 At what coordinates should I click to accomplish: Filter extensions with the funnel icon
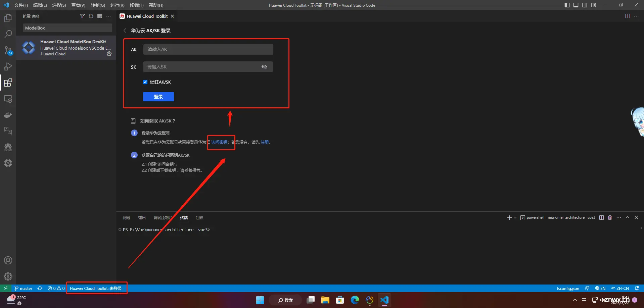[82, 16]
